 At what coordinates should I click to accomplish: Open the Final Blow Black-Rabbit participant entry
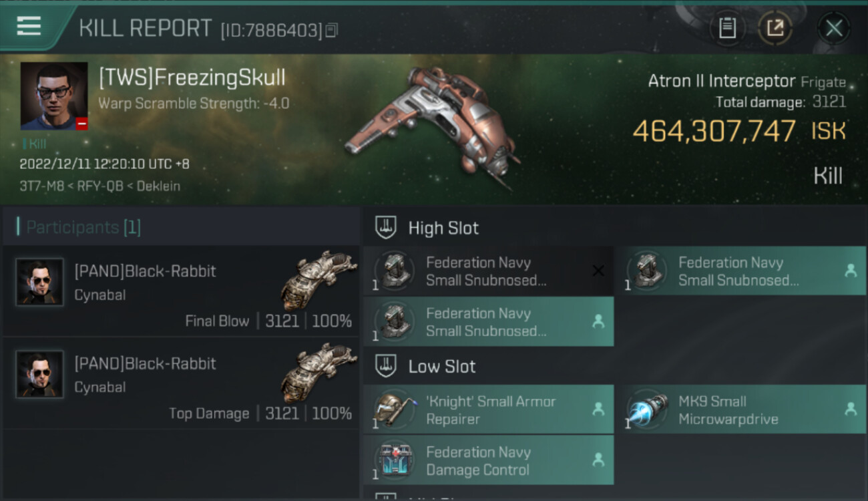[181, 291]
